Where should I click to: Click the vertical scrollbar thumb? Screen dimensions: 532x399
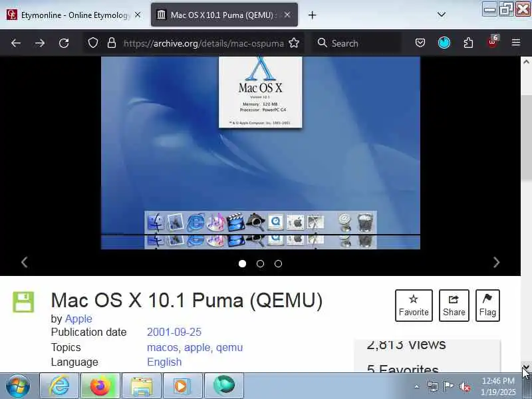click(x=526, y=138)
